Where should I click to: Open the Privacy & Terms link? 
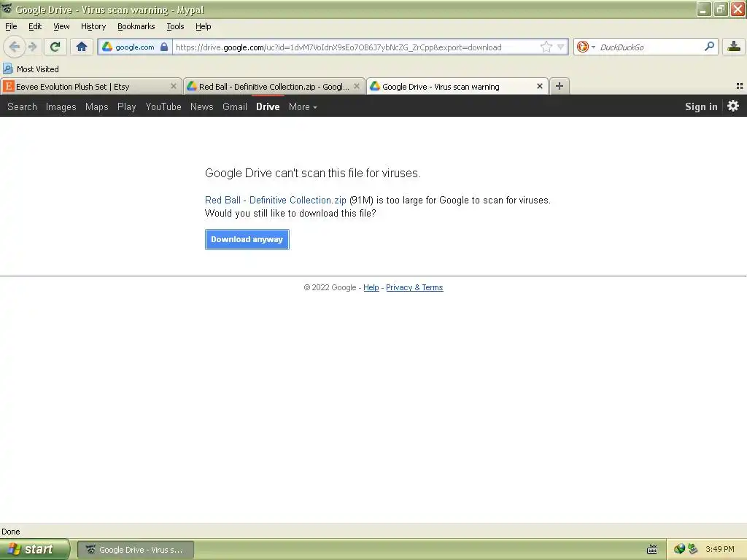414,287
